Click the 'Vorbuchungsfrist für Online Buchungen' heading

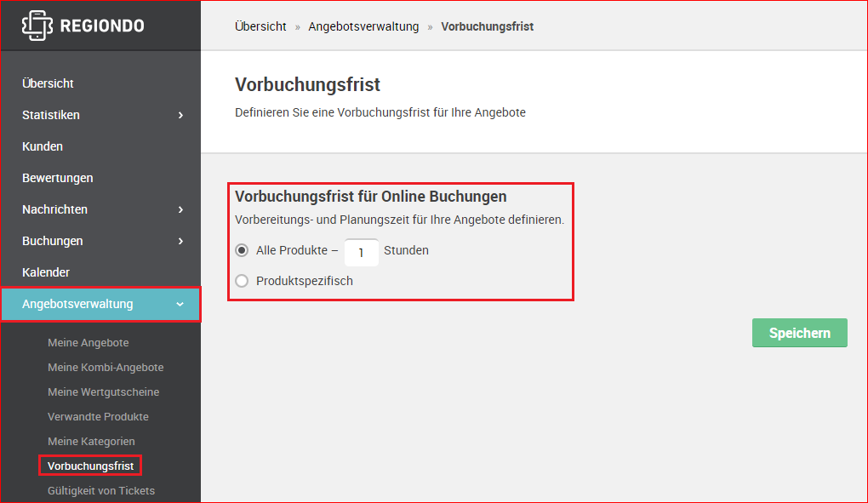370,197
